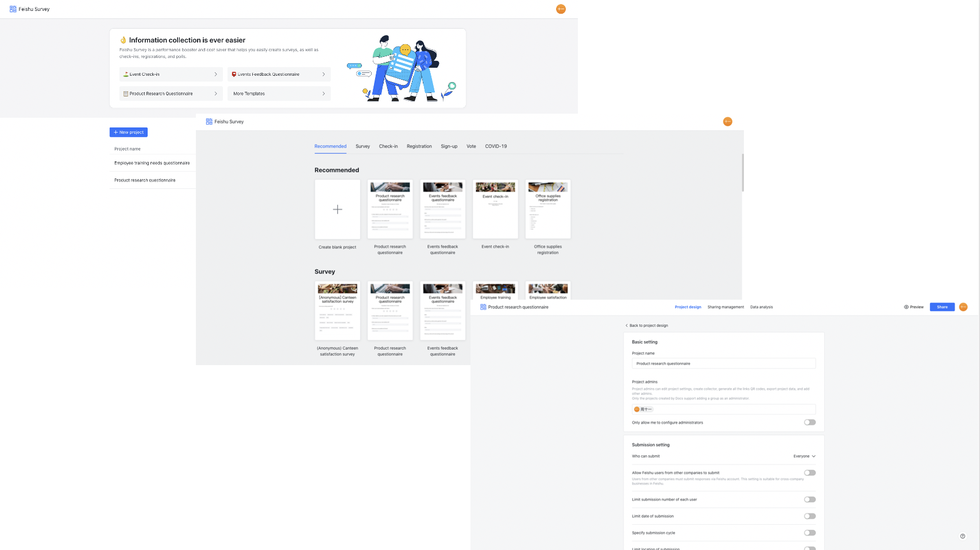Image resolution: width=980 pixels, height=550 pixels.
Task: Turn on Limit date of submission
Action: click(x=810, y=516)
